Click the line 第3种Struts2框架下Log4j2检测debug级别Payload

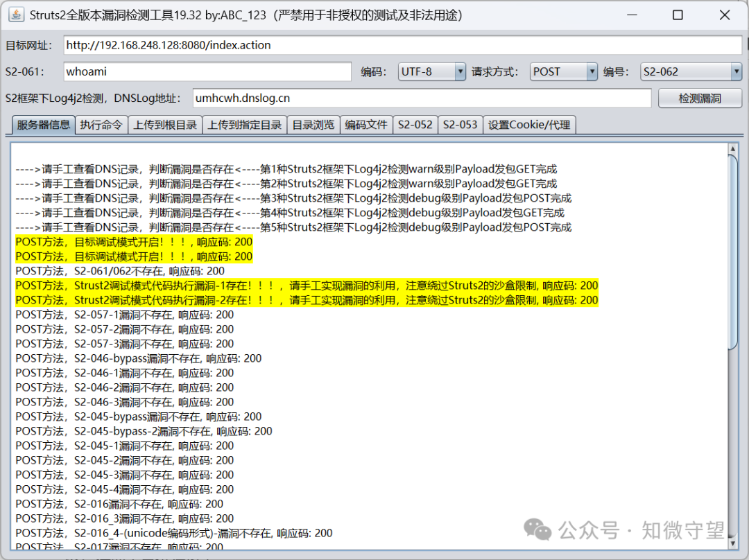tap(293, 198)
